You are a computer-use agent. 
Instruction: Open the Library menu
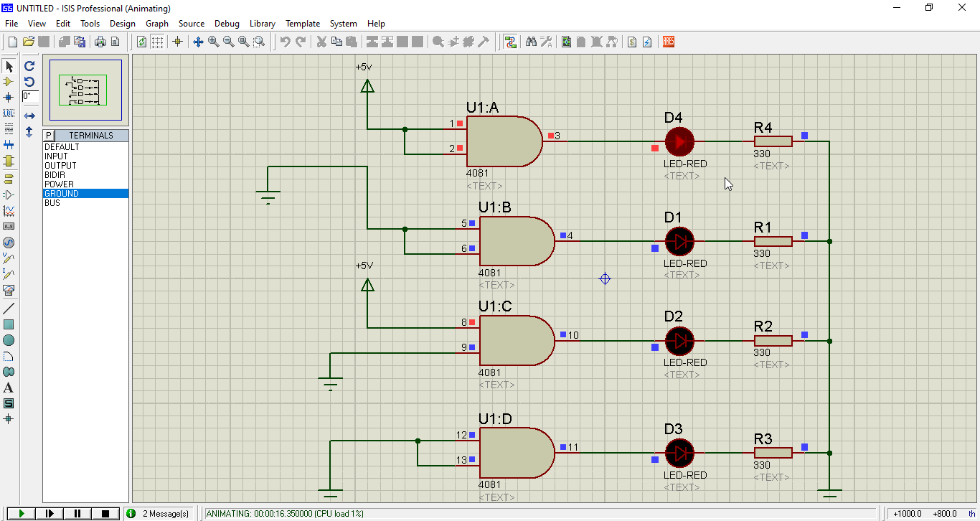click(x=263, y=23)
